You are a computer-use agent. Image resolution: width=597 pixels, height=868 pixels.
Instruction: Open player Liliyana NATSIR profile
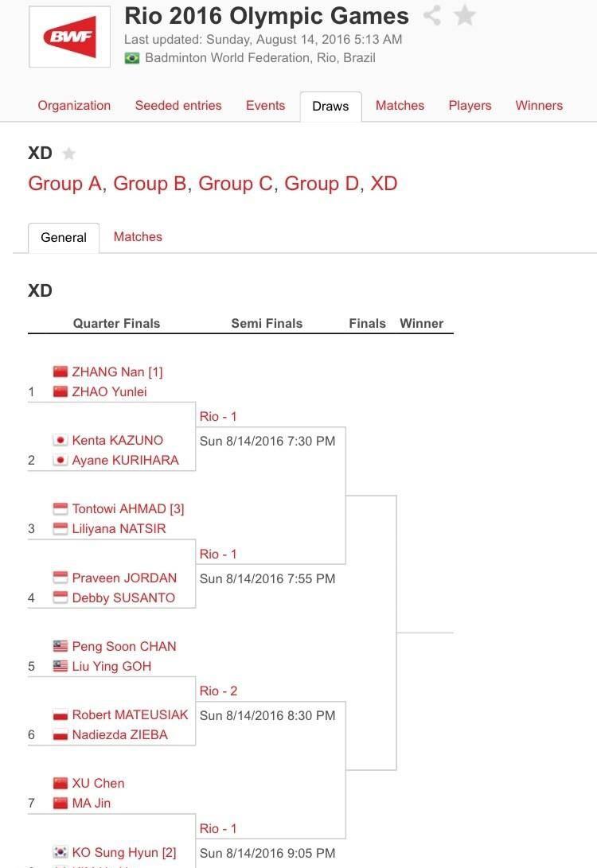click(119, 528)
